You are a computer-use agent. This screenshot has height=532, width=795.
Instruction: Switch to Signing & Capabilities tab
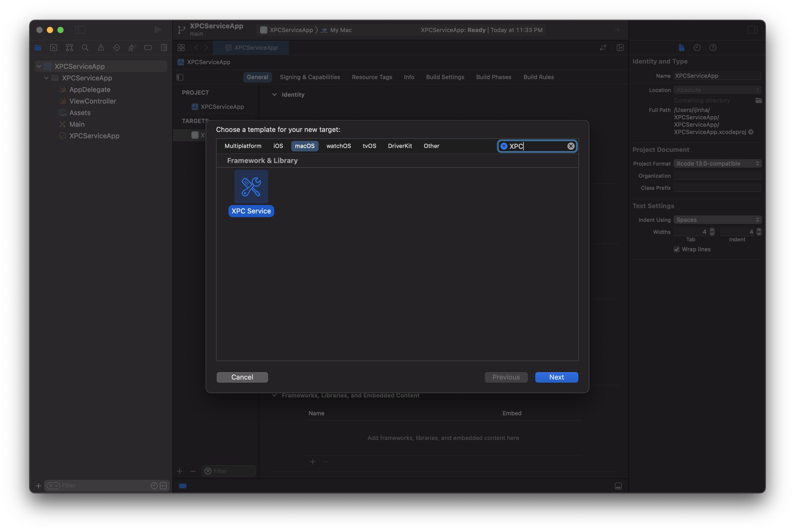coord(310,77)
